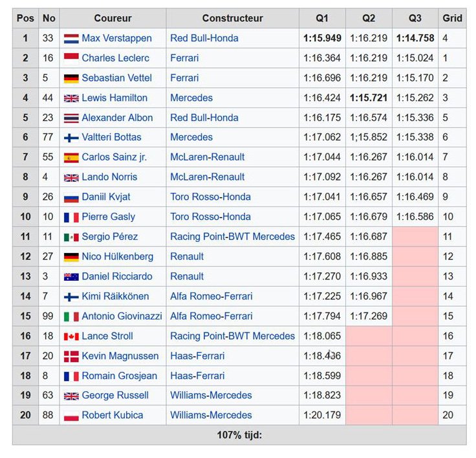The width and height of the screenshot is (476, 458).
Task: Open the Lance Stroll driver link
Action: coord(107,336)
